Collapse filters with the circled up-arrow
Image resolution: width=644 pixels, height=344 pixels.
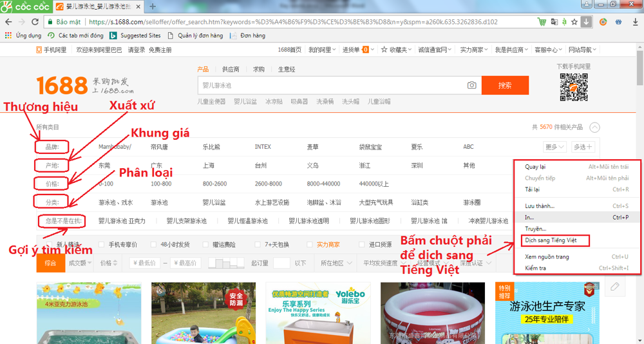594,128
